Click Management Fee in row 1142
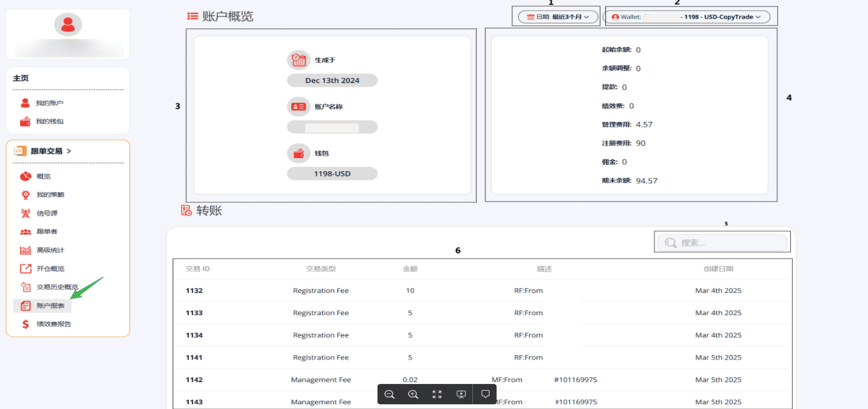 321,380
